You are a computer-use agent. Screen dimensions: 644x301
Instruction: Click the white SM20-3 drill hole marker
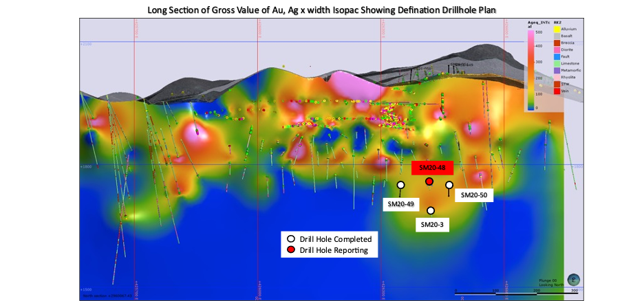[431, 210]
